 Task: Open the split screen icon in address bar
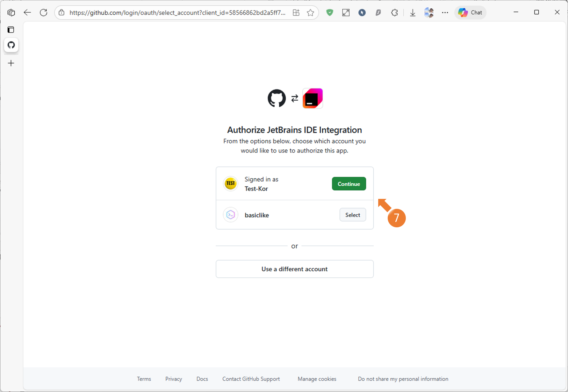(x=296, y=13)
